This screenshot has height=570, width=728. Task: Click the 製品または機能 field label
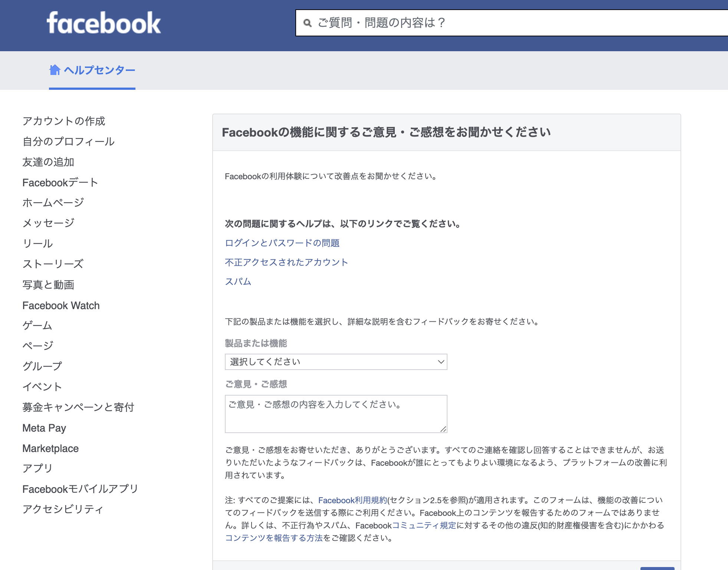(x=256, y=343)
